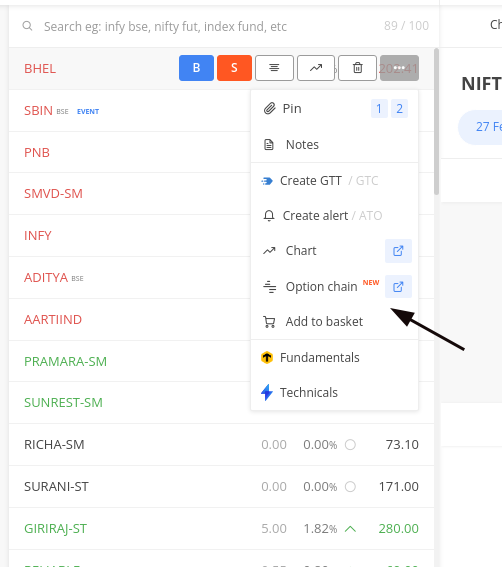502x567 pixels.
Task: Click the up arrow indicator for GIRIRAJ-ST
Action: point(350,529)
